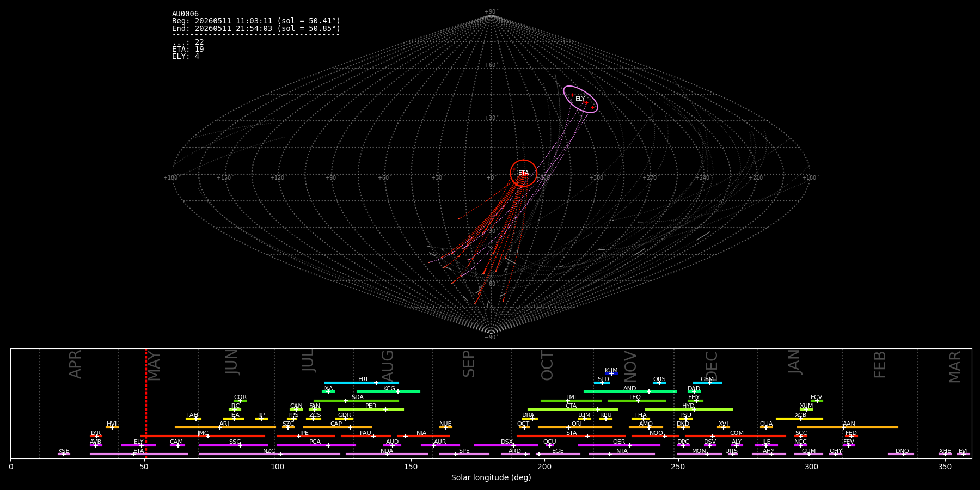Click the LYR shower label in the timeline
Screen dimensions: 980x490
96,433
